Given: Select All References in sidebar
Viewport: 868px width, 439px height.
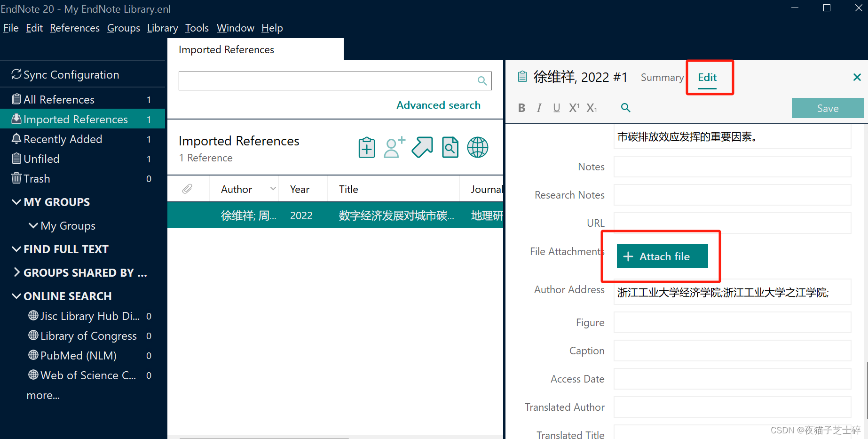Looking at the screenshot, I should (x=82, y=99).
